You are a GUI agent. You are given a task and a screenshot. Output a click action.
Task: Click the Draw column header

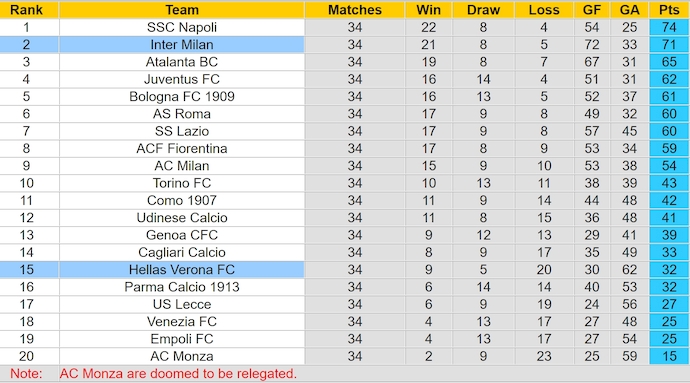pos(483,10)
